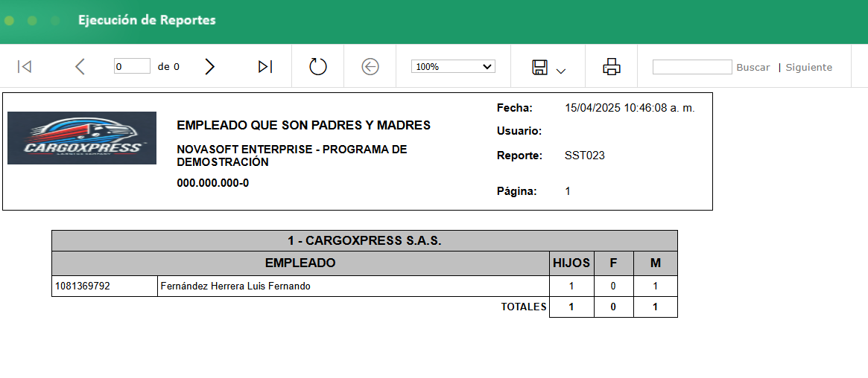Click the name Fernández Herrera Luis Fernando
The image size is (868, 378).
(235, 286)
